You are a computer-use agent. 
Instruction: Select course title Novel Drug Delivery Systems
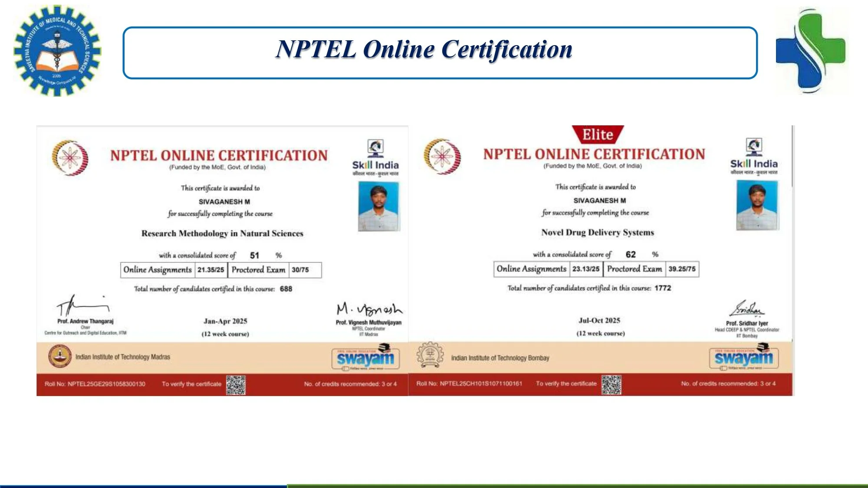(x=598, y=233)
